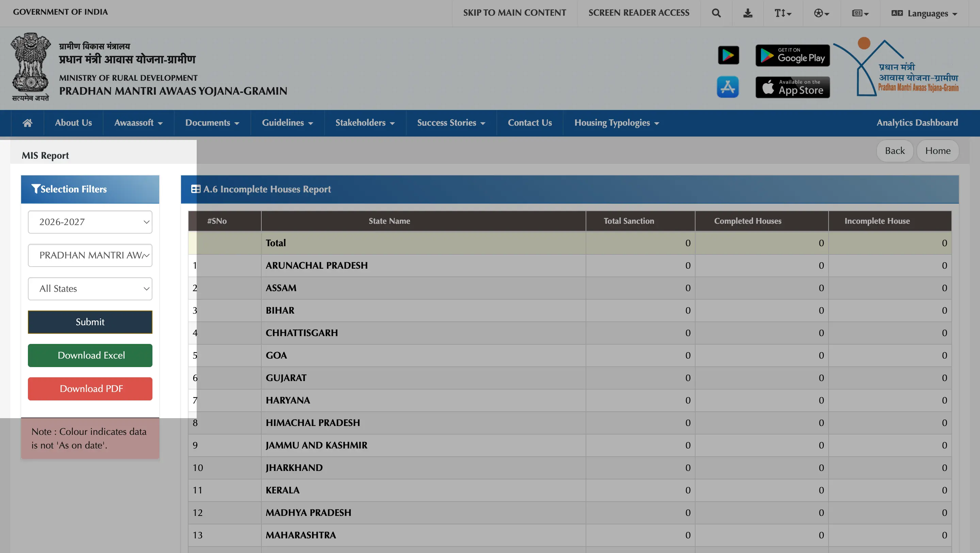Select HARYANA row state name
The image size is (980, 553).
[288, 400]
